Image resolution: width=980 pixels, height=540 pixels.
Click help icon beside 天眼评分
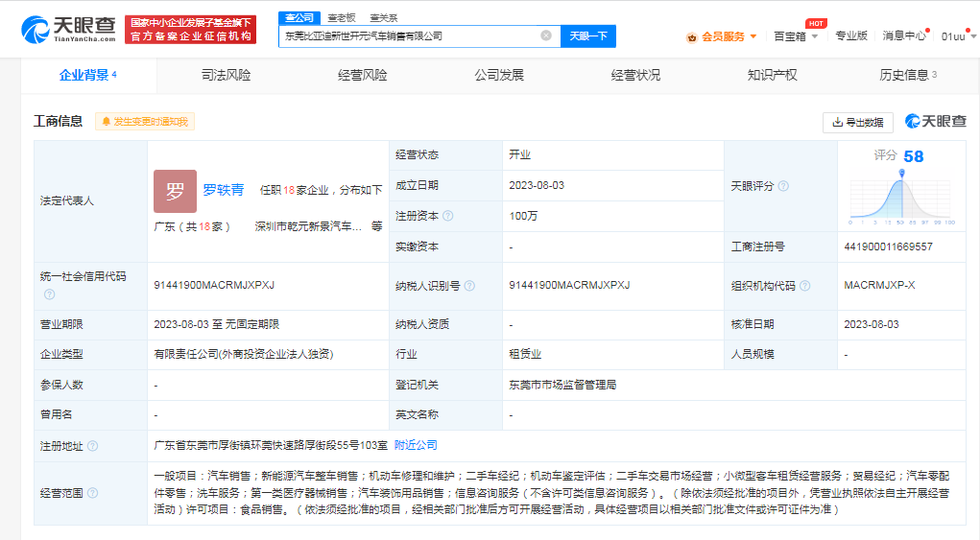point(783,186)
